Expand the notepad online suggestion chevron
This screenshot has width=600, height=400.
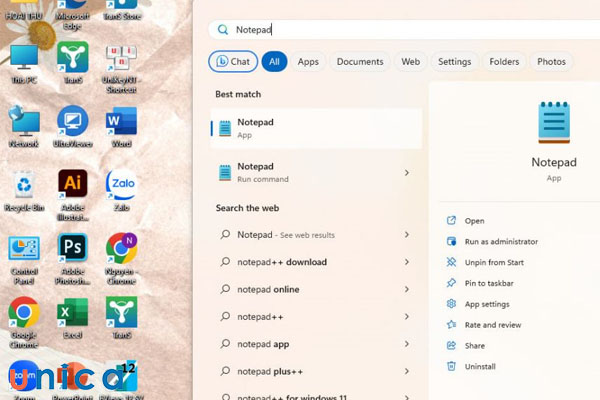point(407,289)
